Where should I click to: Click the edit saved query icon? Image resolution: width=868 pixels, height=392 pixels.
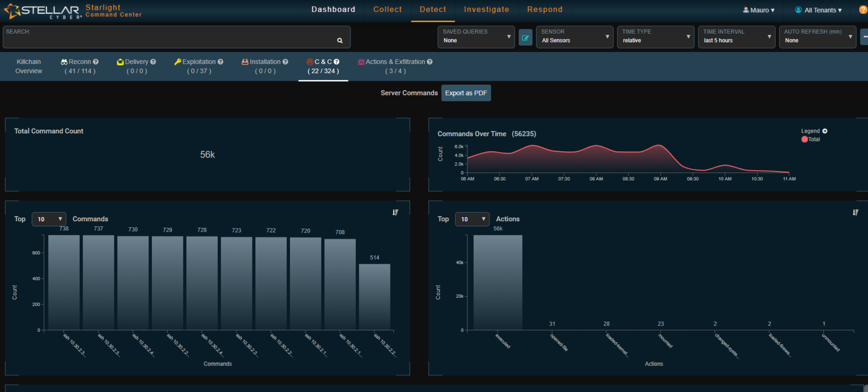coord(525,38)
